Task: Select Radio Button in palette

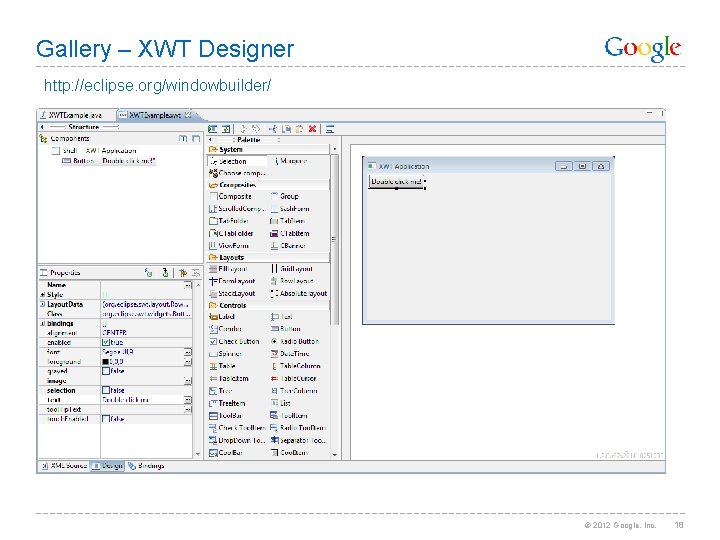Action: click(x=295, y=341)
